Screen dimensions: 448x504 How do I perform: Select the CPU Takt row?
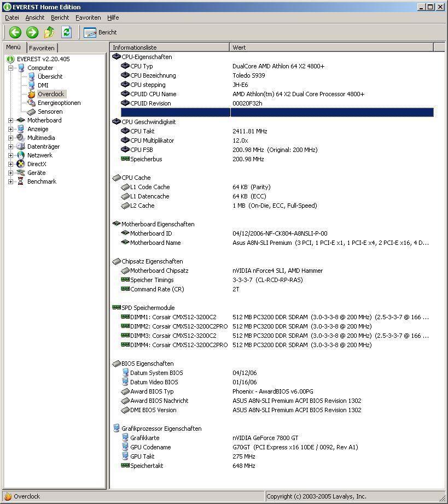[277, 131]
